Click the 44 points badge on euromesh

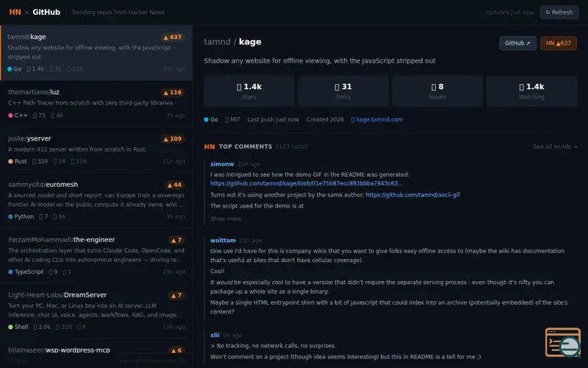[x=174, y=185]
